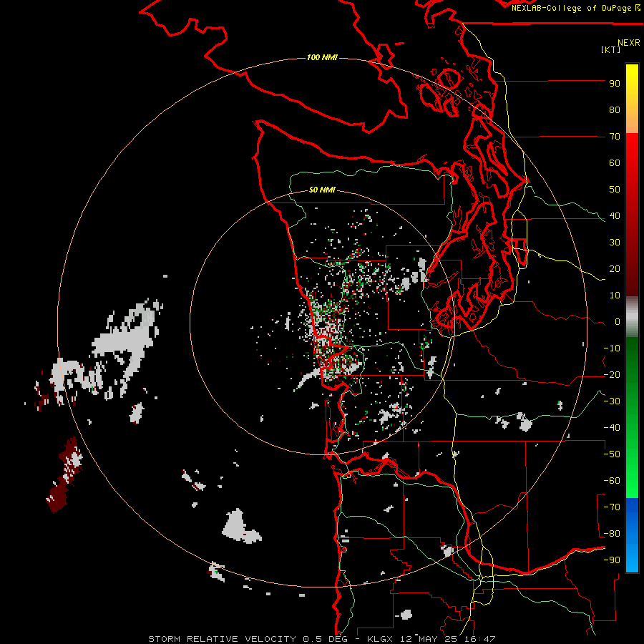Pick the blue band of the color scale
This screenshot has height=644, width=644.
coord(632,535)
